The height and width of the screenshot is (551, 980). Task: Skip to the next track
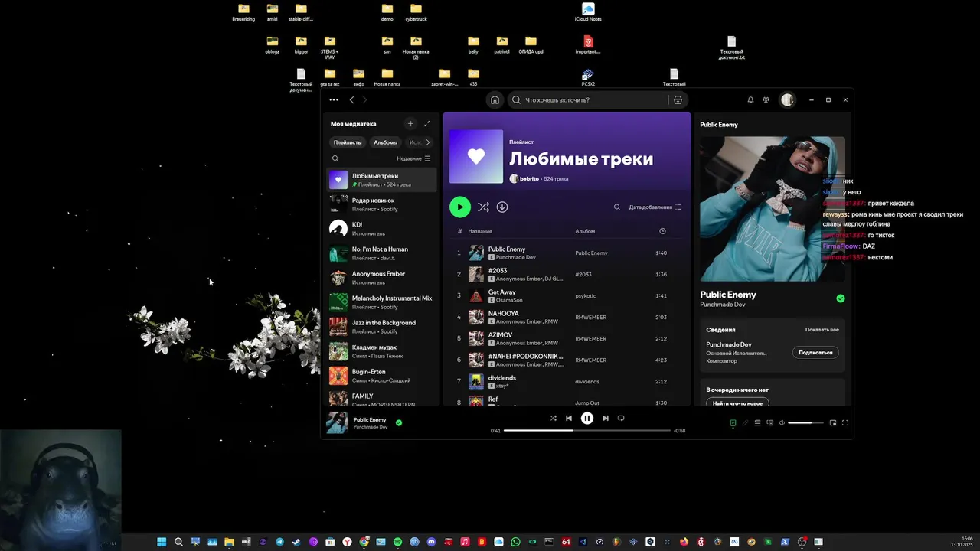click(606, 419)
